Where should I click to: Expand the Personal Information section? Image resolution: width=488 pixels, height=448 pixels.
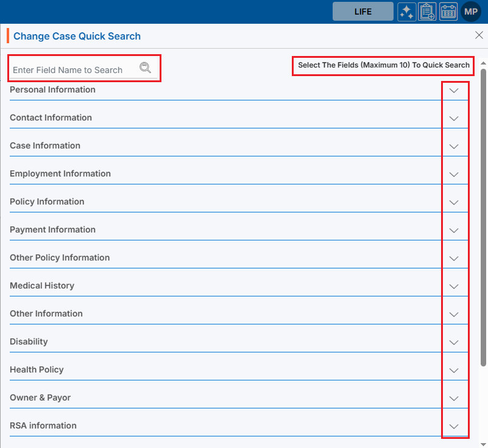[453, 91]
